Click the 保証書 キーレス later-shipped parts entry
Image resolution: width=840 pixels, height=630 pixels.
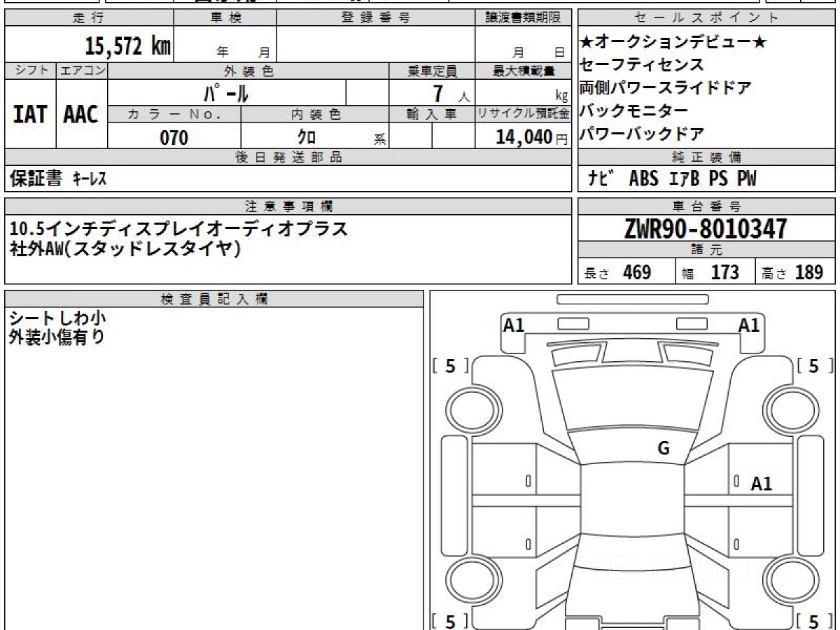coord(59,178)
